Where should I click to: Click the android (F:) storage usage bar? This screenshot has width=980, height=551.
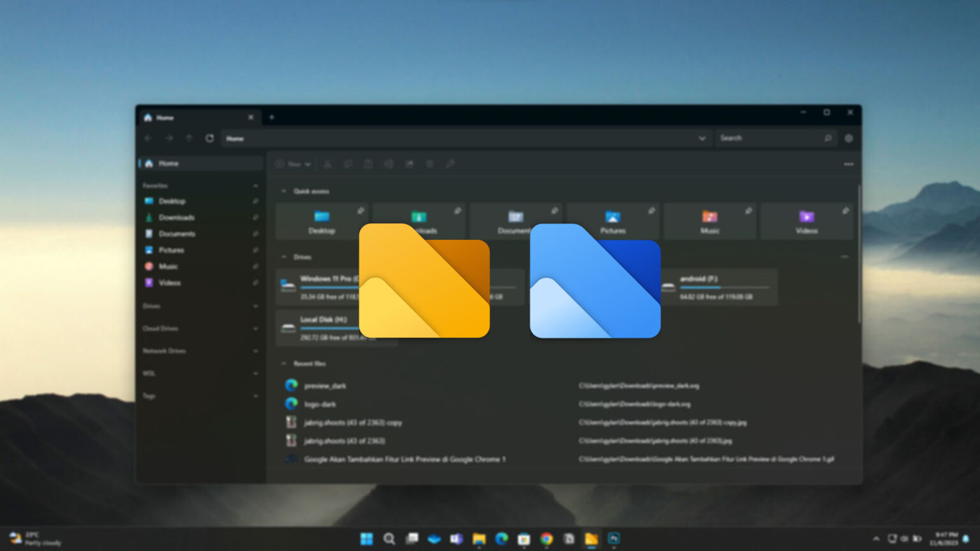[724, 288]
